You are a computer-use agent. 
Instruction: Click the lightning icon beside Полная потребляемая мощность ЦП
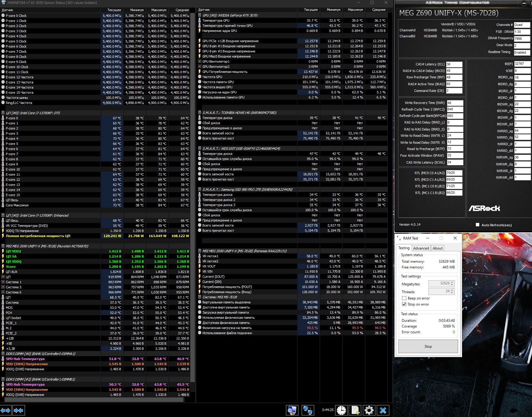(x=3, y=236)
